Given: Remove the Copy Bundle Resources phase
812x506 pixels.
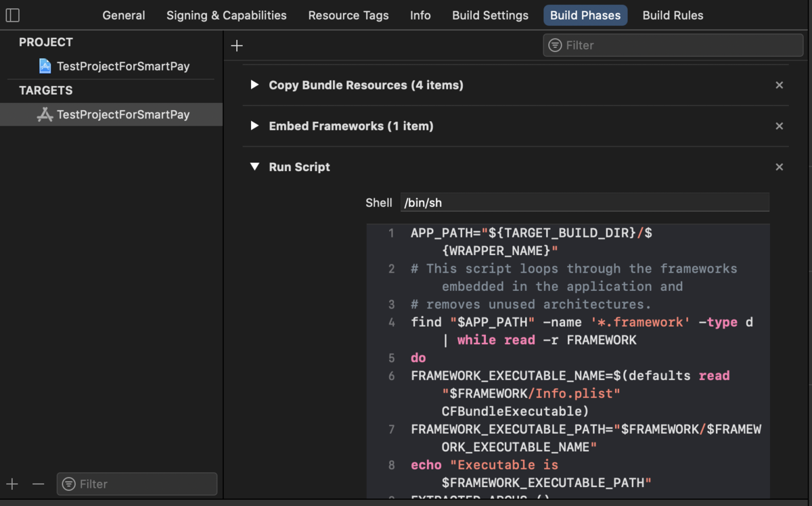Looking at the screenshot, I should (x=779, y=85).
